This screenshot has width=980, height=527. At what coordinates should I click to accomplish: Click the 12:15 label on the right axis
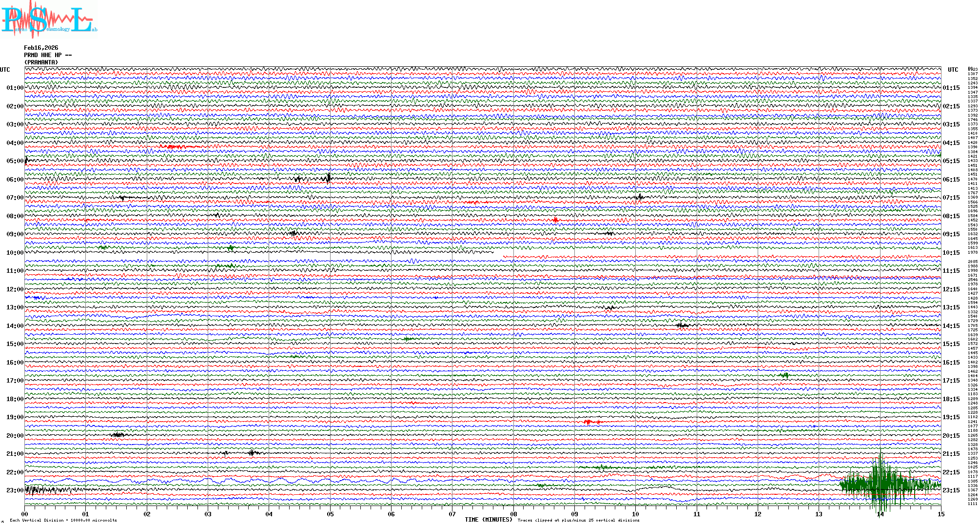click(x=951, y=289)
